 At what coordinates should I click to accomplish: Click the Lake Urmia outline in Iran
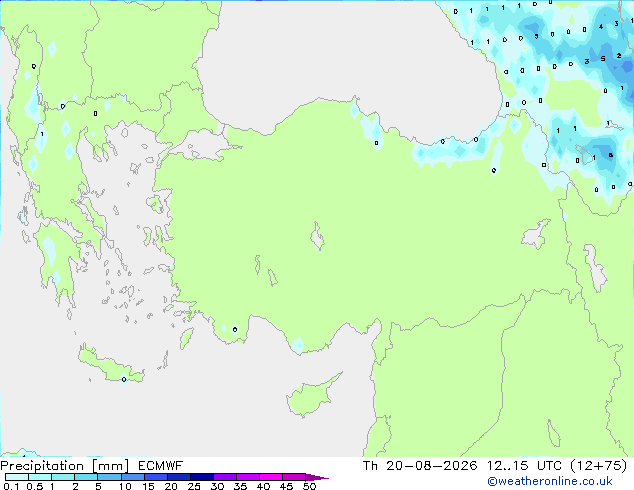(594, 268)
